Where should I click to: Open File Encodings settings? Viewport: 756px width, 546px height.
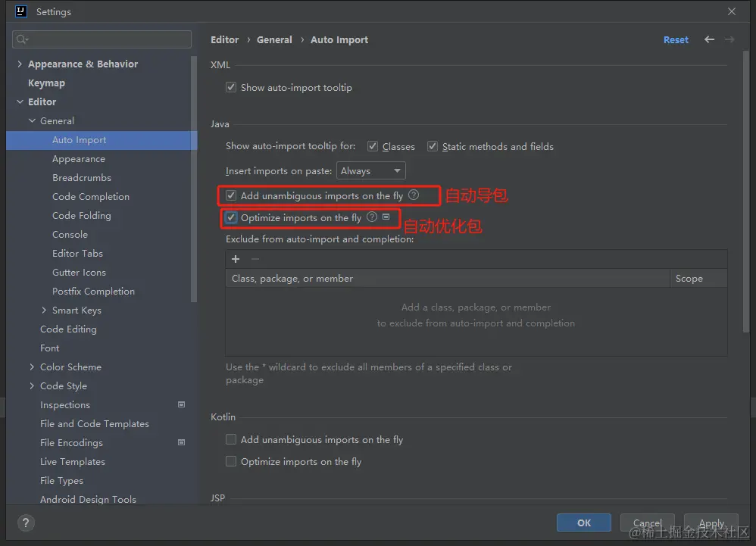(x=71, y=442)
